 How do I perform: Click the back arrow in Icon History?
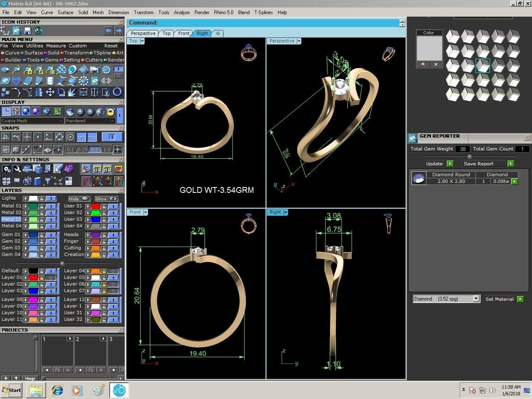click(x=108, y=31)
